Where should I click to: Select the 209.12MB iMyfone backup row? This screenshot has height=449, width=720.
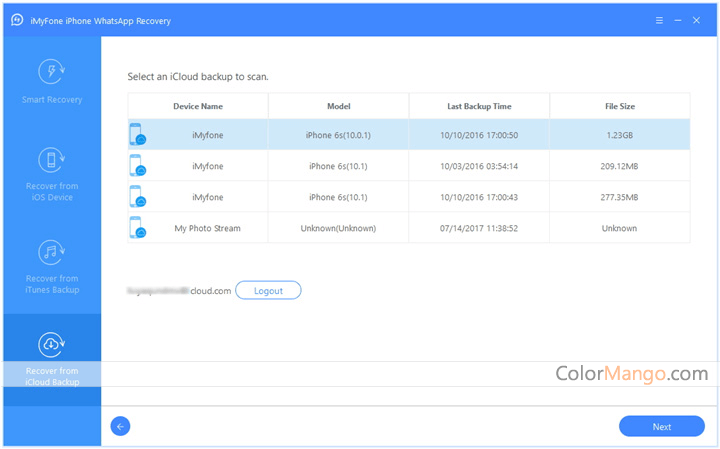[x=408, y=166]
